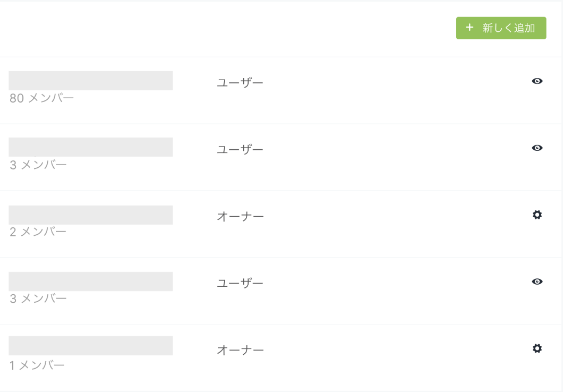563x392 pixels.
Task: Open the group name above first 3 メンバー
Action: click(90, 147)
